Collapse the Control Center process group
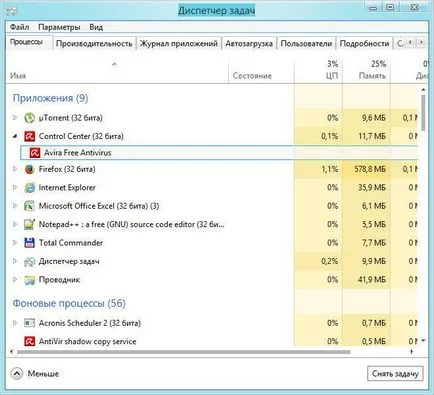 click(x=15, y=136)
